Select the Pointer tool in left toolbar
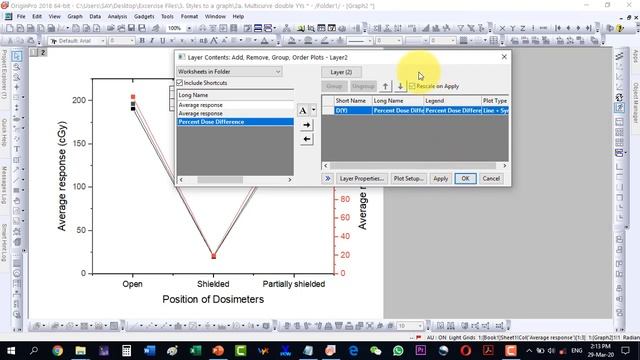Screen dimensions: 640x360 tap(17, 56)
